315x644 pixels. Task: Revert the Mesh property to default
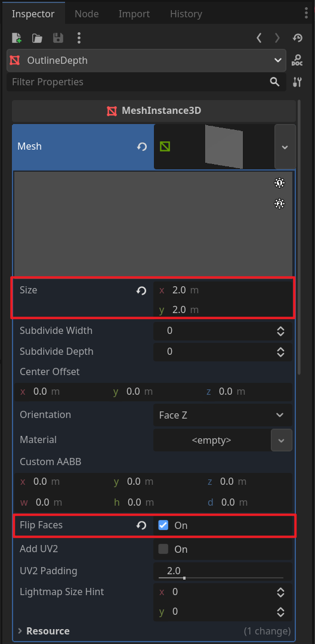(142, 147)
